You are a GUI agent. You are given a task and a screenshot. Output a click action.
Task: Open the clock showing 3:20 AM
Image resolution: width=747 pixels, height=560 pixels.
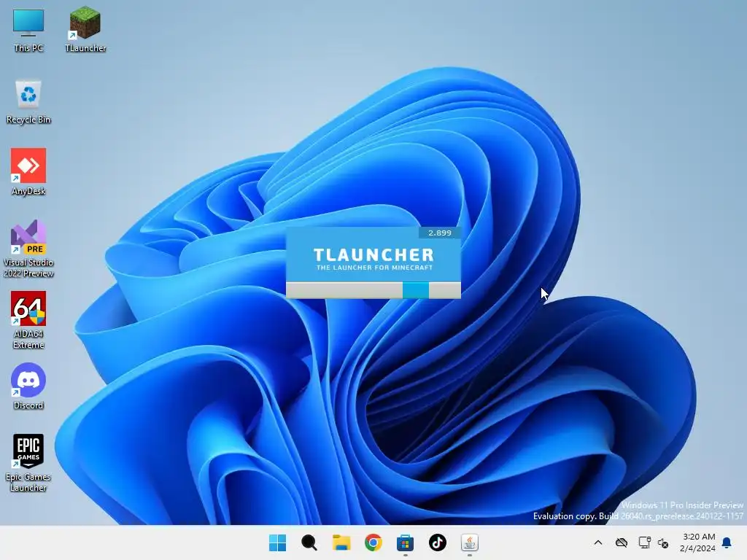[698, 542]
